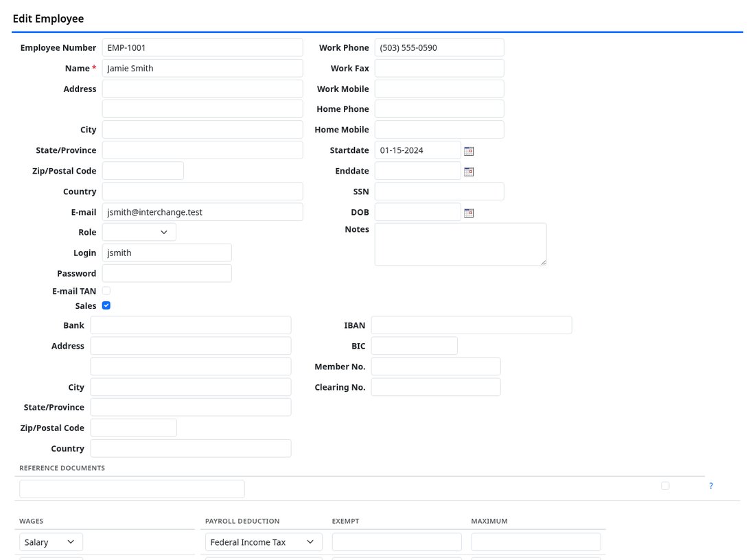The width and height of the screenshot is (755, 560).
Task: Click the EXEMPT column header
Action: pyautogui.click(x=345, y=521)
